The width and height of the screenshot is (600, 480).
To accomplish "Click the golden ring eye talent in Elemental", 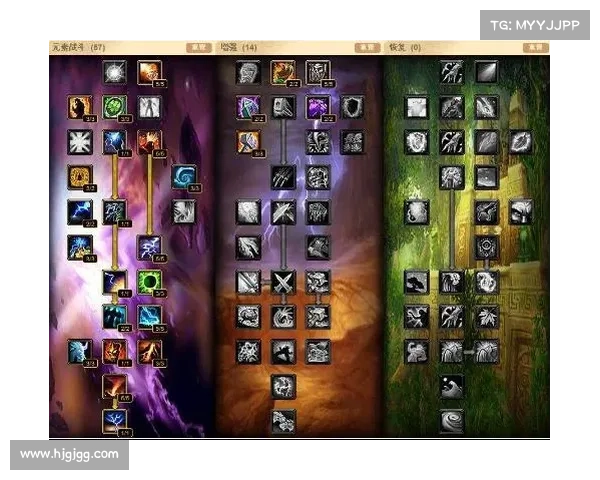I will pyautogui.click(x=80, y=177).
